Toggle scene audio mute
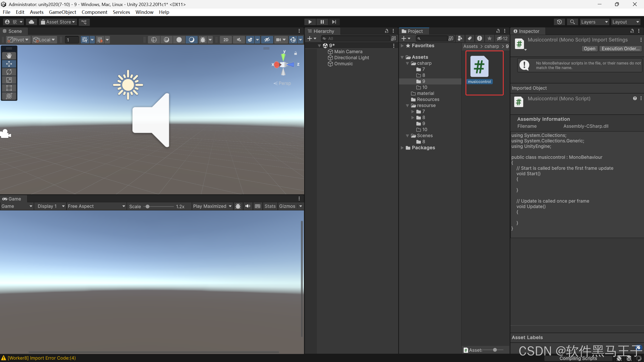Screen dimensions: 644x362 pyautogui.click(x=239, y=40)
